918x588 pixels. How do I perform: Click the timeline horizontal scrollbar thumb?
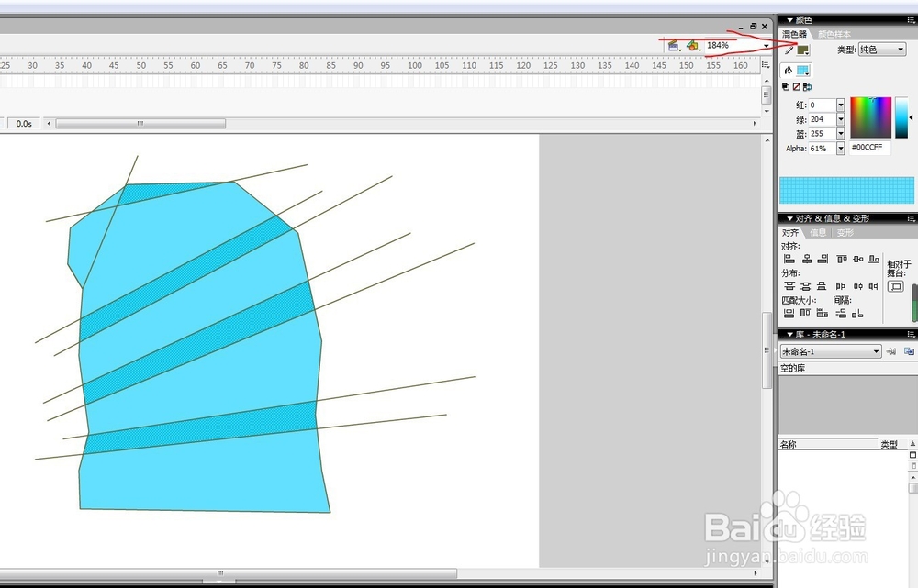click(140, 124)
